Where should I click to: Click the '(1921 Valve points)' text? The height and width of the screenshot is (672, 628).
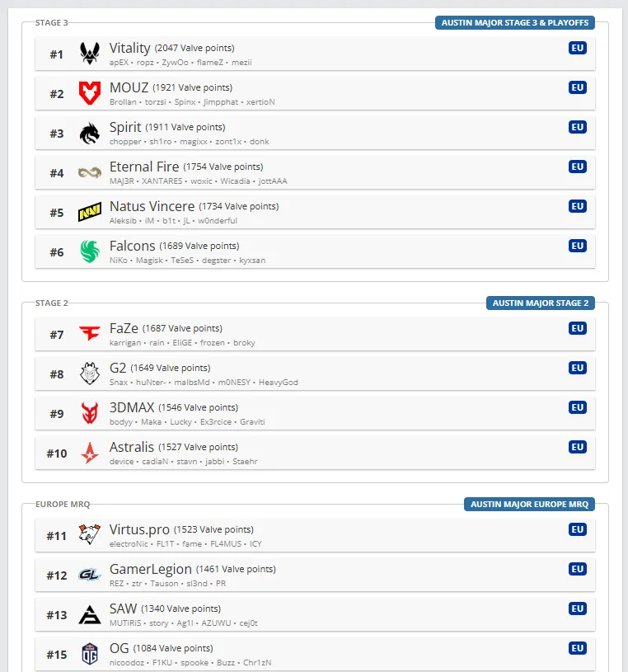tap(192, 87)
